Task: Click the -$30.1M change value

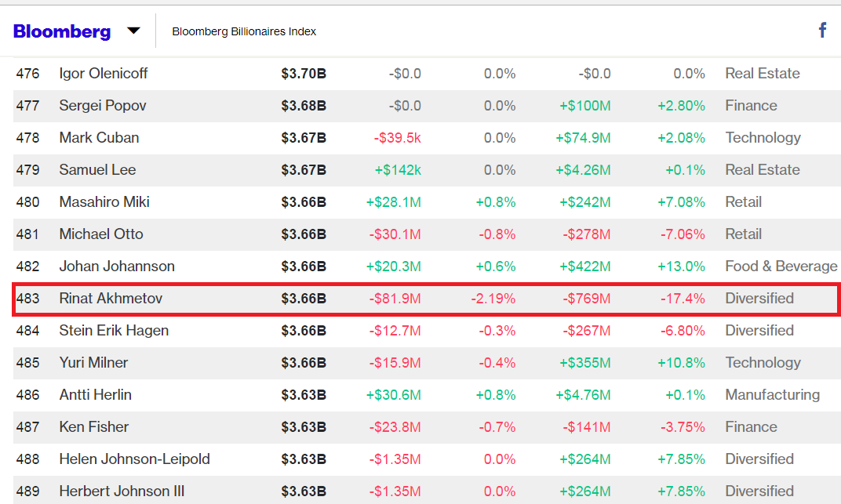Action: tap(395, 234)
